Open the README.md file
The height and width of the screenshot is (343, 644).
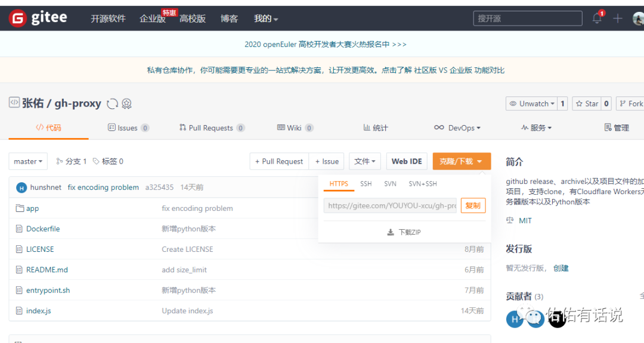47,270
